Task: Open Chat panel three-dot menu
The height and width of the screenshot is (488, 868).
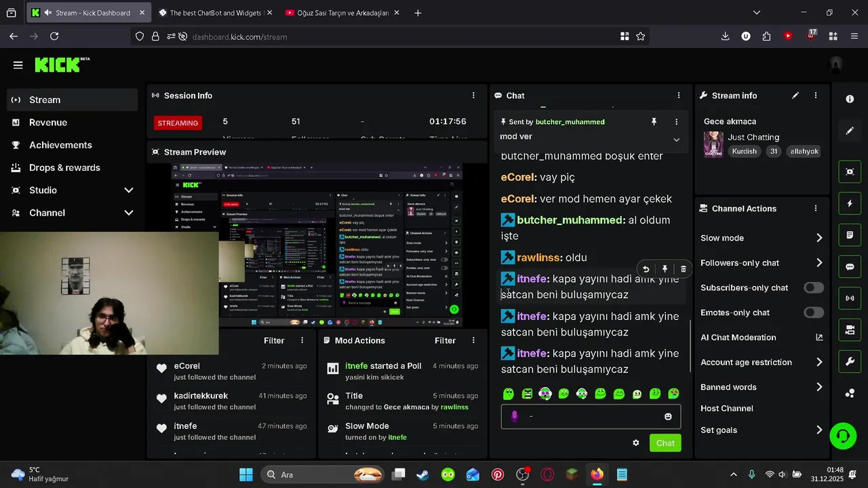Action: [678, 96]
